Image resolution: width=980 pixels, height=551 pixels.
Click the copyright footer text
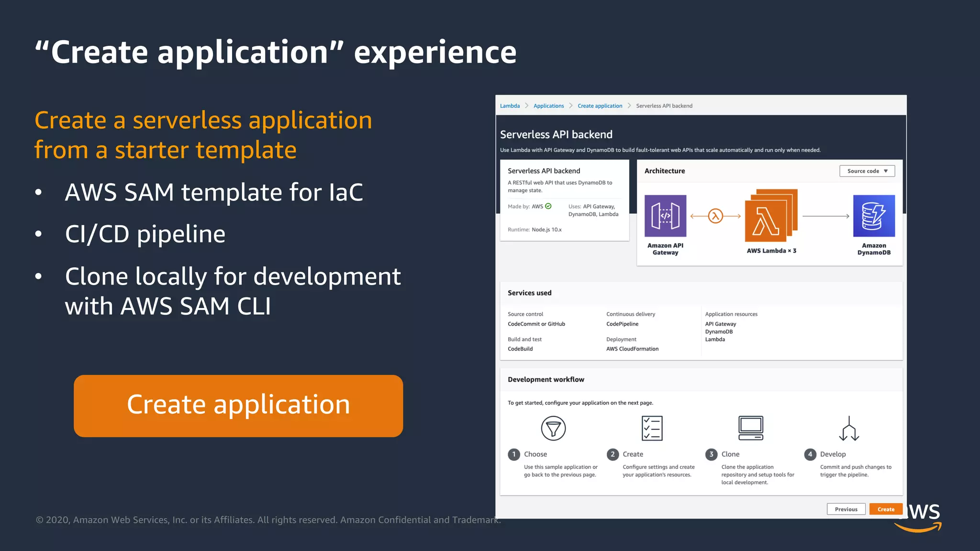coord(268,520)
